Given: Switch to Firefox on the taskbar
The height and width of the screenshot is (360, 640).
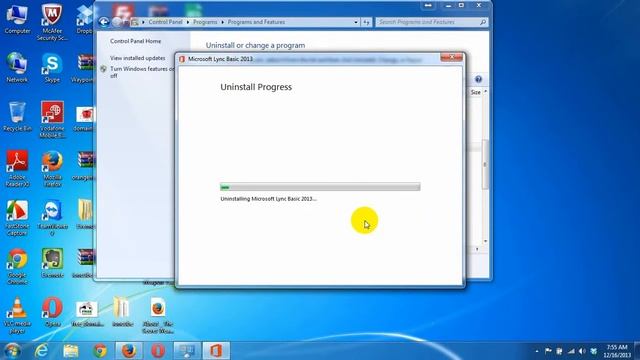Looking at the screenshot, I should pos(129,351).
